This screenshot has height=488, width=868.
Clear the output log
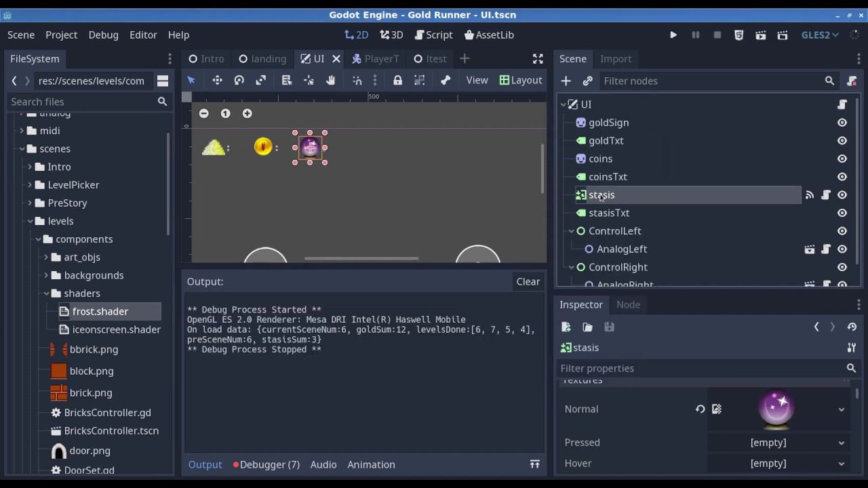pos(528,281)
